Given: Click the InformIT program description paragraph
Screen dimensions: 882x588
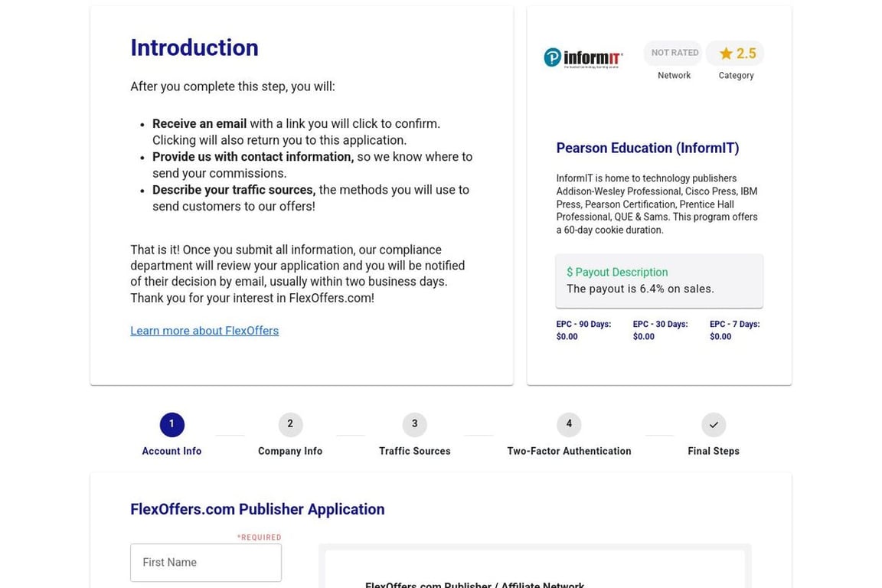Looking at the screenshot, I should click(x=657, y=204).
